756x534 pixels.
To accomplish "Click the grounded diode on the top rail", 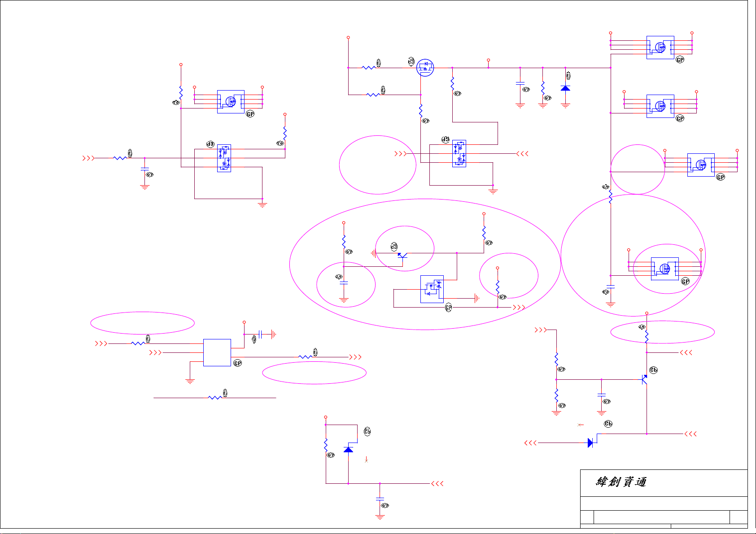I will 565,88.
